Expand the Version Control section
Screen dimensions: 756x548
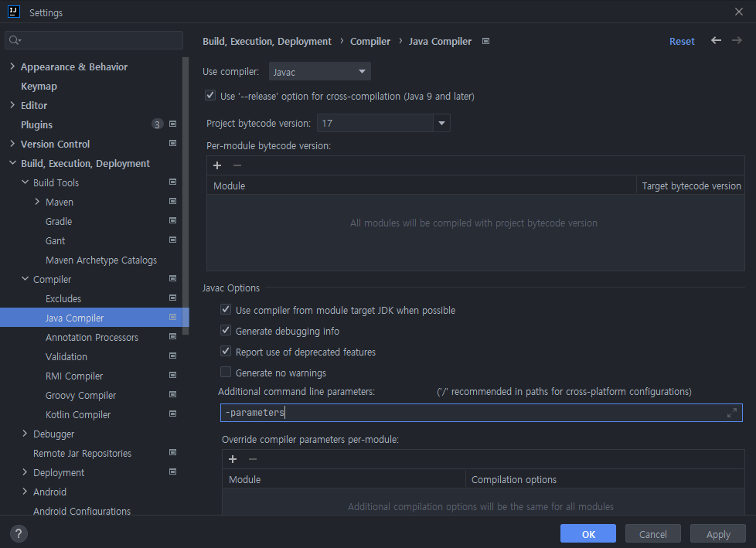pyautogui.click(x=12, y=144)
